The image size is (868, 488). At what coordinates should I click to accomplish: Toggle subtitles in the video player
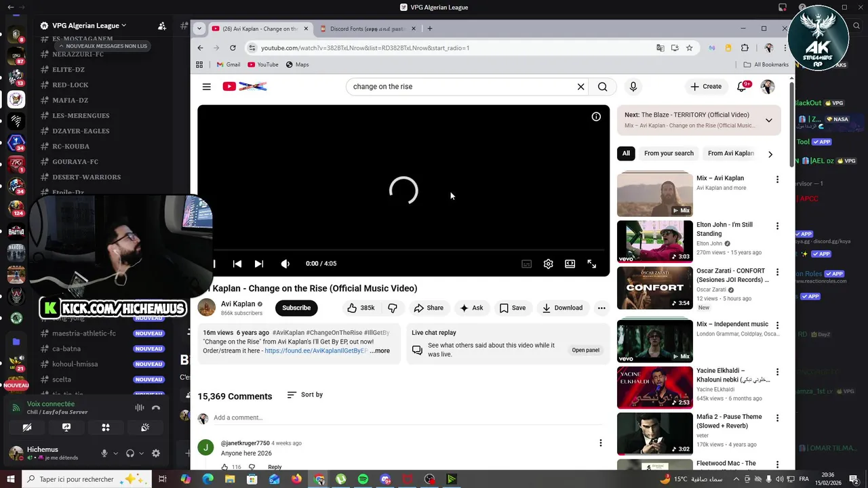point(526,264)
